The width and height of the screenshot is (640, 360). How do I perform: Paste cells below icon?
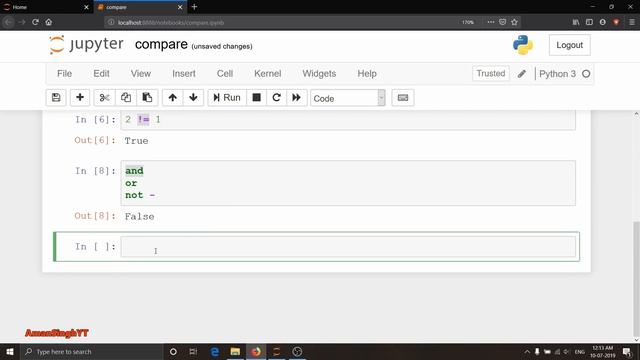pyautogui.click(x=147, y=98)
